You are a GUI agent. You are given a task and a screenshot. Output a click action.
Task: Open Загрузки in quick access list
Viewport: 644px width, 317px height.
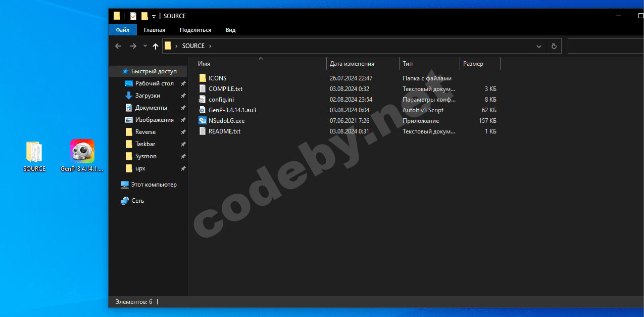coord(147,96)
